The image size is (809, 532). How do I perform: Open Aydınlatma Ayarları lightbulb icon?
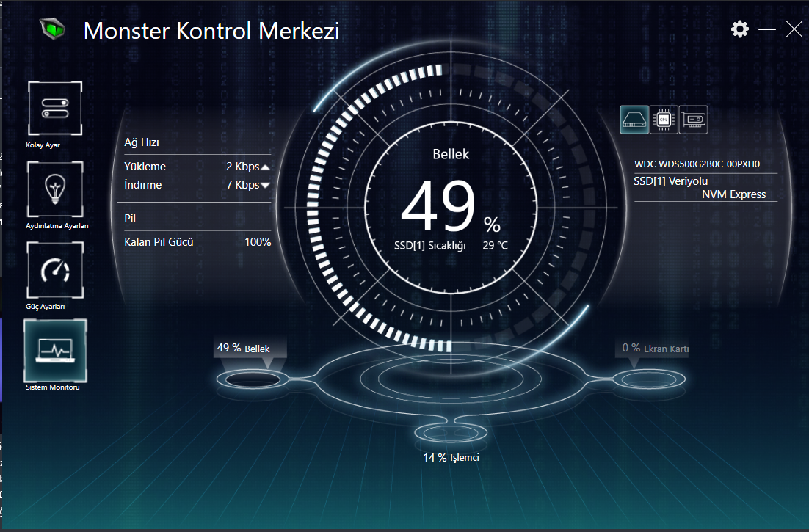(54, 189)
